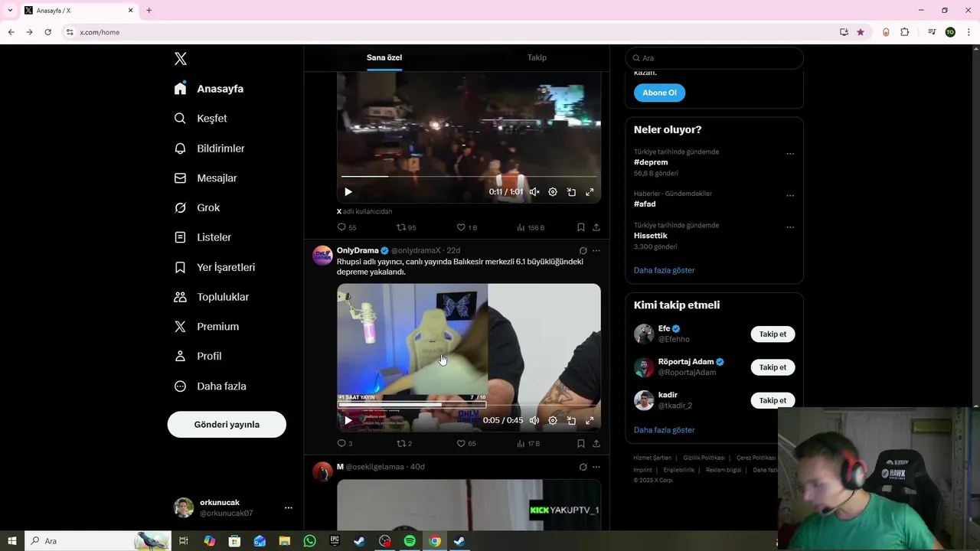Screen dimensions: 980x551
Task: Open more options for #deprem trend
Action: point(790,154)
